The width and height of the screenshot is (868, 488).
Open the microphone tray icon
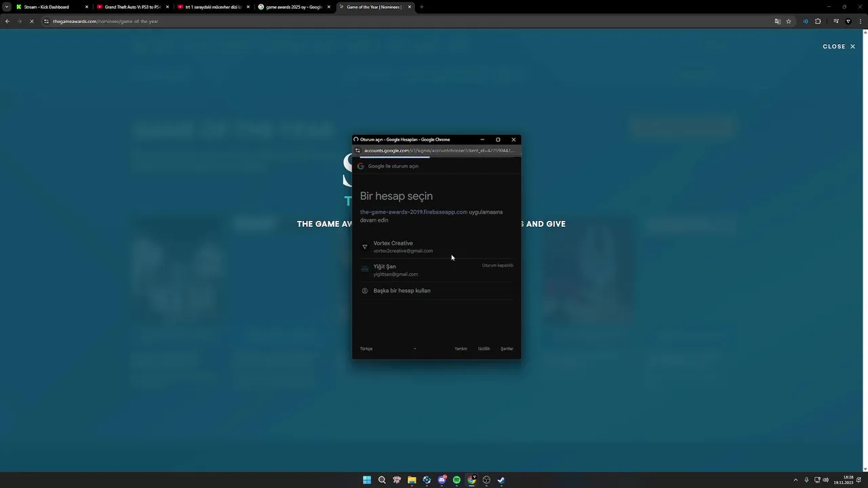click(x=806, y=480)
